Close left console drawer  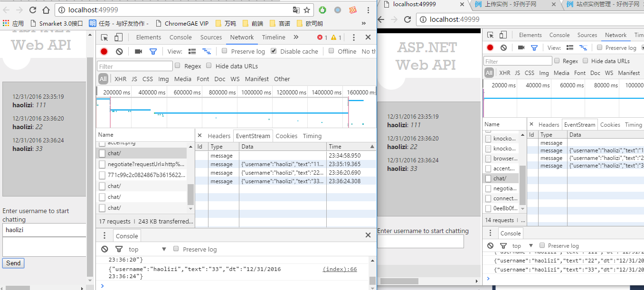coord(368,235)
